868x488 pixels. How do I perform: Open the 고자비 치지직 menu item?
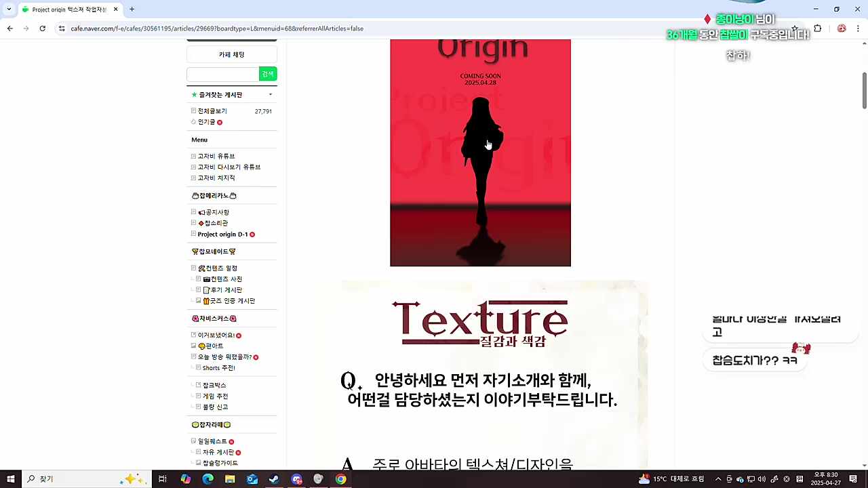(216, 178)
